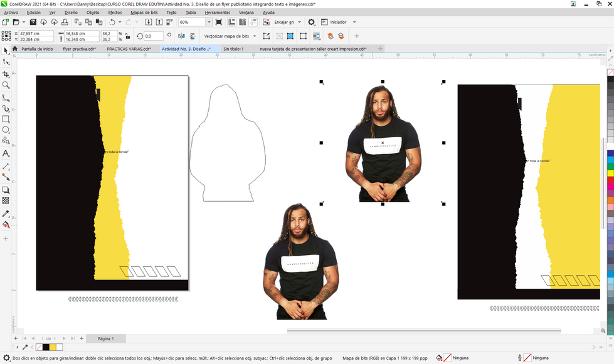Open the Vectorizar mapa de bits dropdown

pos(255,36)
